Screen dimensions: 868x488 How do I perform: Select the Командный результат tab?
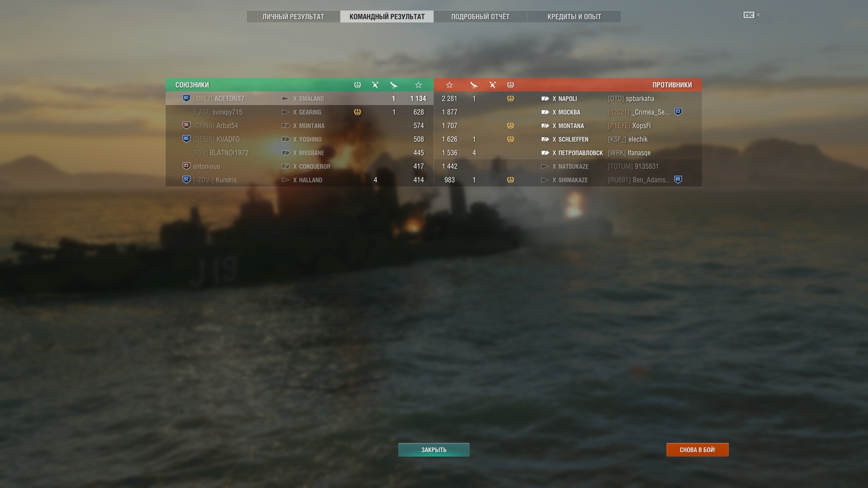click(x=387, y=17)
